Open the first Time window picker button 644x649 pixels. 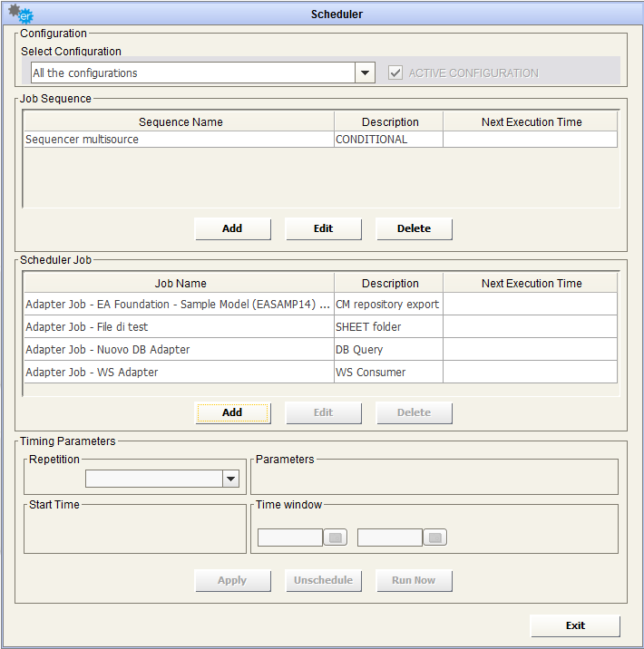click(x=336, y=538)
